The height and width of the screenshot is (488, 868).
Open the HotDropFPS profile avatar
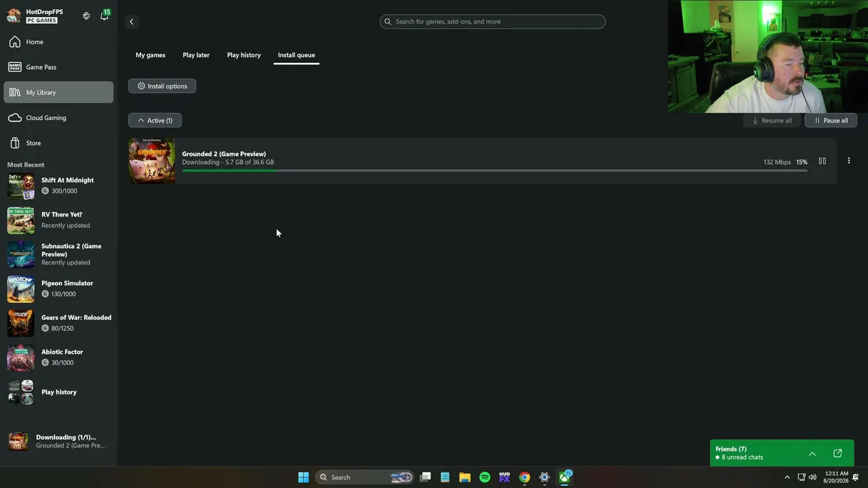[14, 16]
